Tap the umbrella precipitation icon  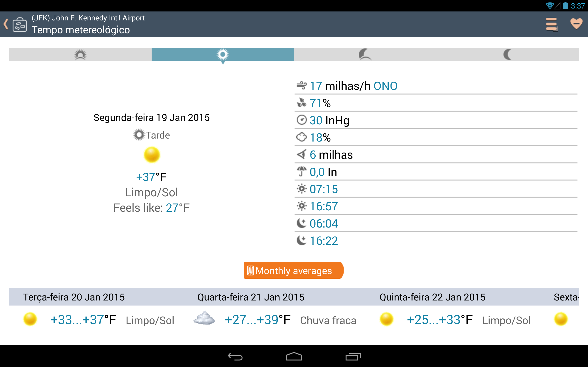tap(302, 172)
